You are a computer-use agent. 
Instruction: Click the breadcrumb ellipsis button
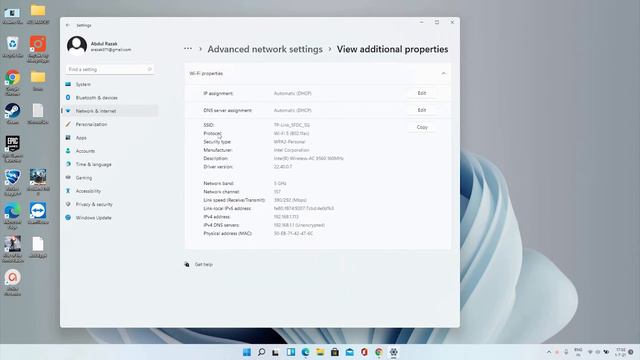pyautogui.click(x=188, y=49)
